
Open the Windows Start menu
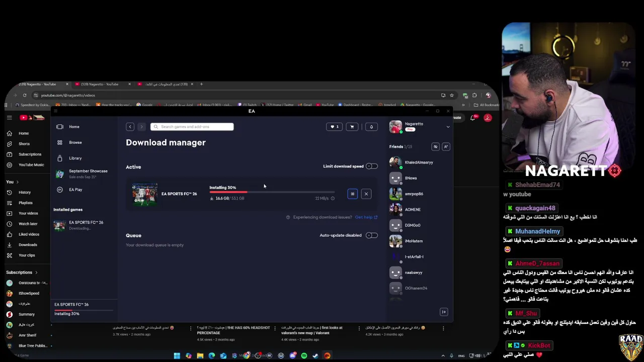[x=177, y=355]
